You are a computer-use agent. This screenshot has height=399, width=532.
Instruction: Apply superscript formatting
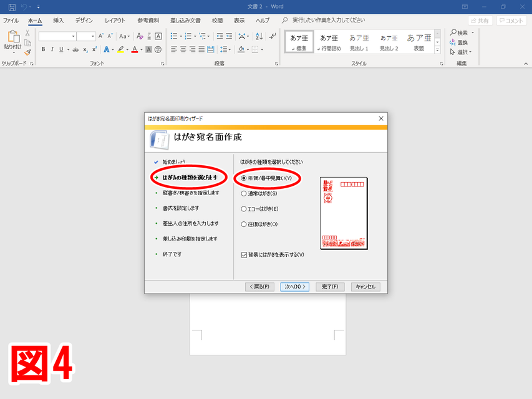(x=94, y=49)
